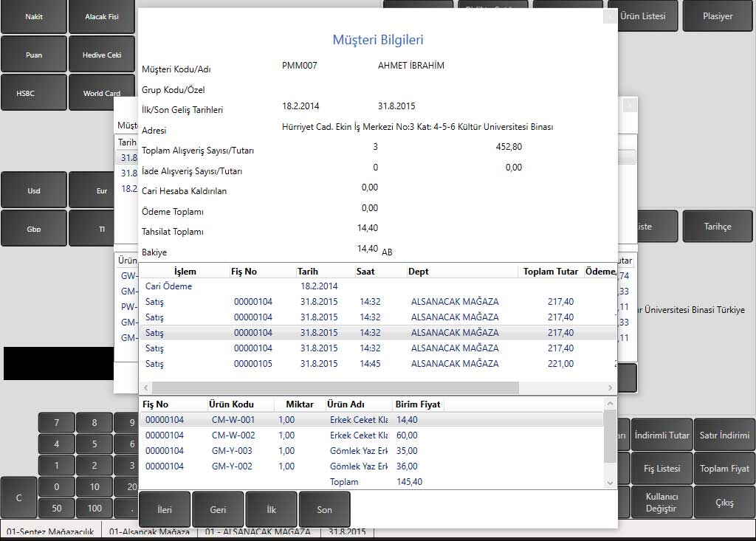Open the Plasiyer button
Screen dimensions: 756x541
(718, 16)
